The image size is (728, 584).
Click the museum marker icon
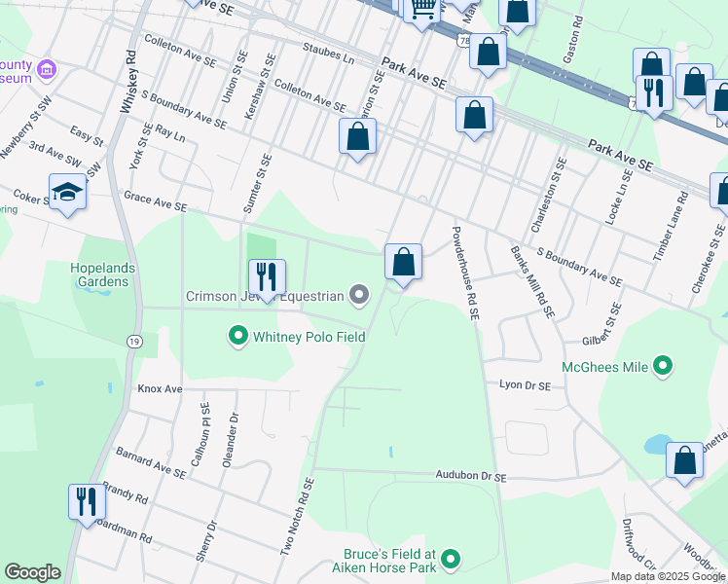point(46,70)
